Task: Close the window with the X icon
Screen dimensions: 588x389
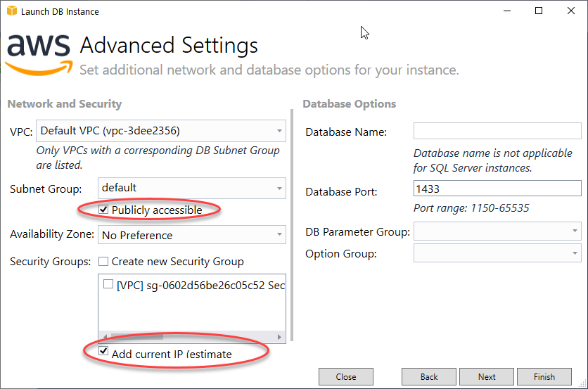Action: coord(570,11)
